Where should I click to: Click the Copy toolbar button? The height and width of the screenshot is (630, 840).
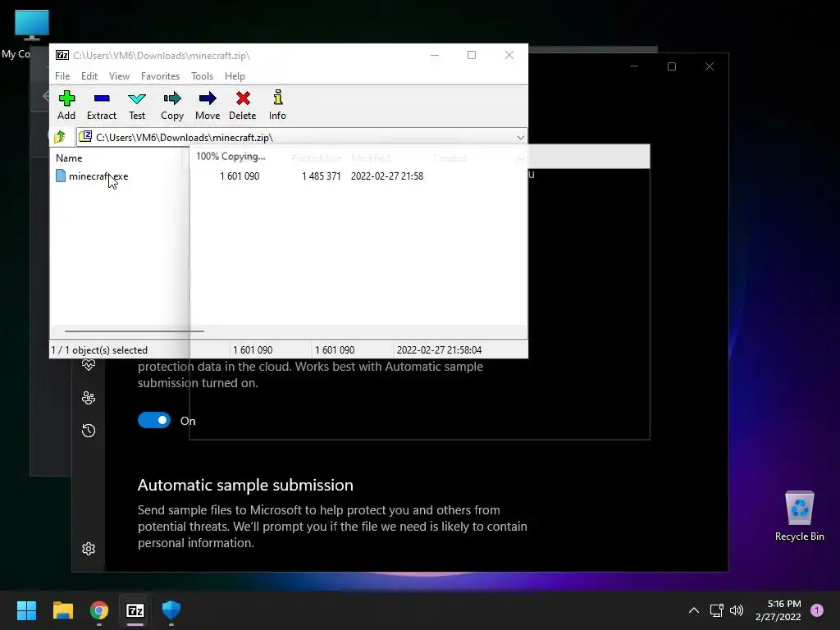[172, 105]
